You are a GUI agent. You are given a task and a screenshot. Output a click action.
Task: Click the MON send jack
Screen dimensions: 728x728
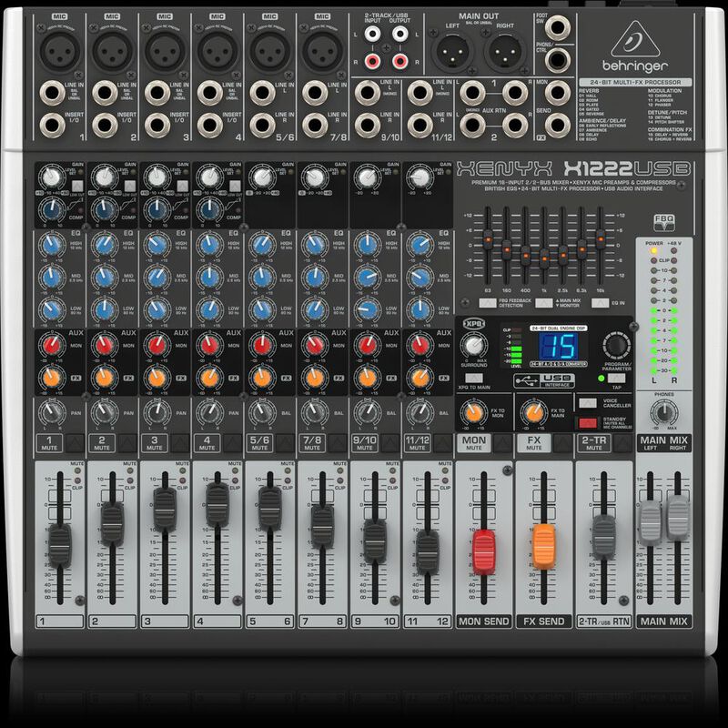[558, 93]
